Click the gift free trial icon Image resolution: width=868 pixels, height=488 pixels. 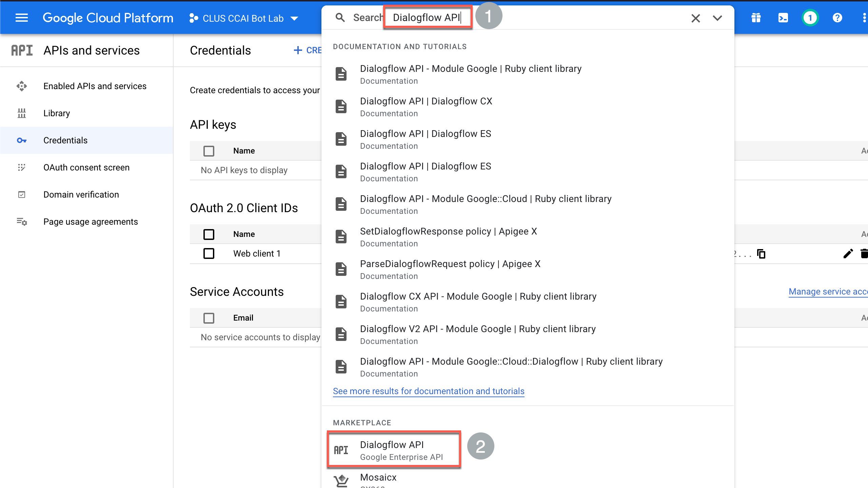coord(756,18)
